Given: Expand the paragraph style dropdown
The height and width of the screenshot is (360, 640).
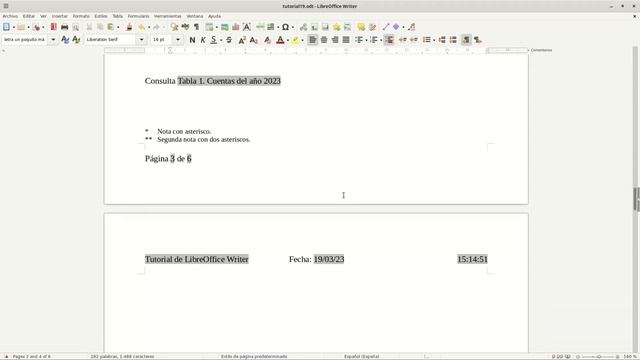Looking at the screenshot, I should (x=53, y=40).
